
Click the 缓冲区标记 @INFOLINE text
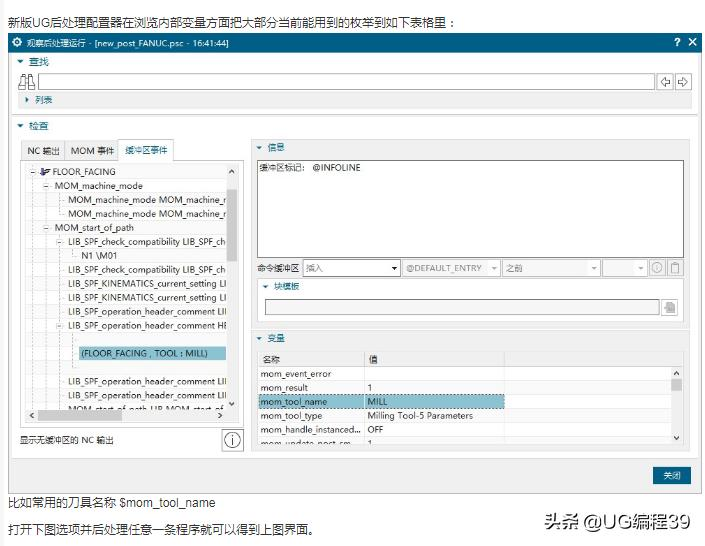[x=310, y=168]
